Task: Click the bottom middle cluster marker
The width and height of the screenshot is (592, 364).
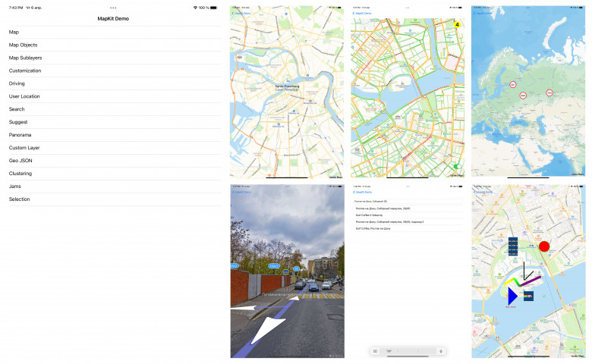Action: (x=523, y=96)
